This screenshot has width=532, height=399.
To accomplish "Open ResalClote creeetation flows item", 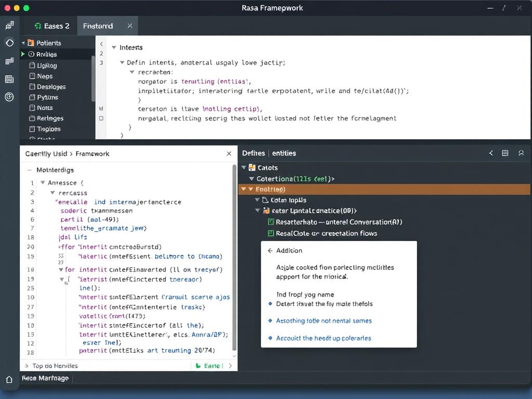I will [x=323, y=233].
